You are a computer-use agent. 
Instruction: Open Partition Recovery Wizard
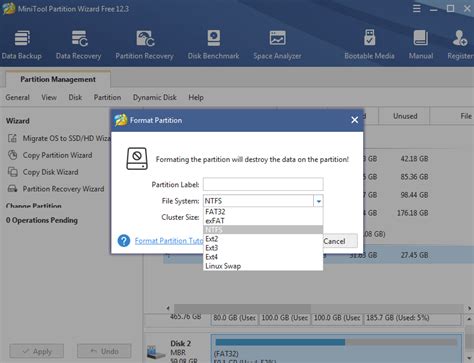click(x=63, y=189)
